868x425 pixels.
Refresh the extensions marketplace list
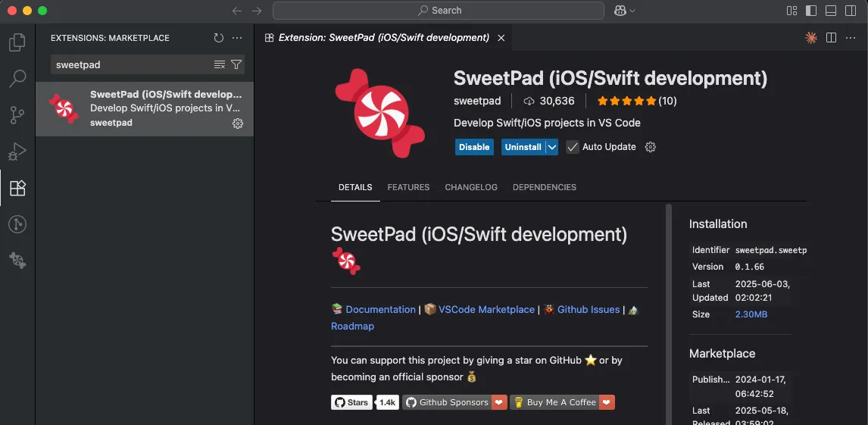pyautogui.click(x=219, y=38)
